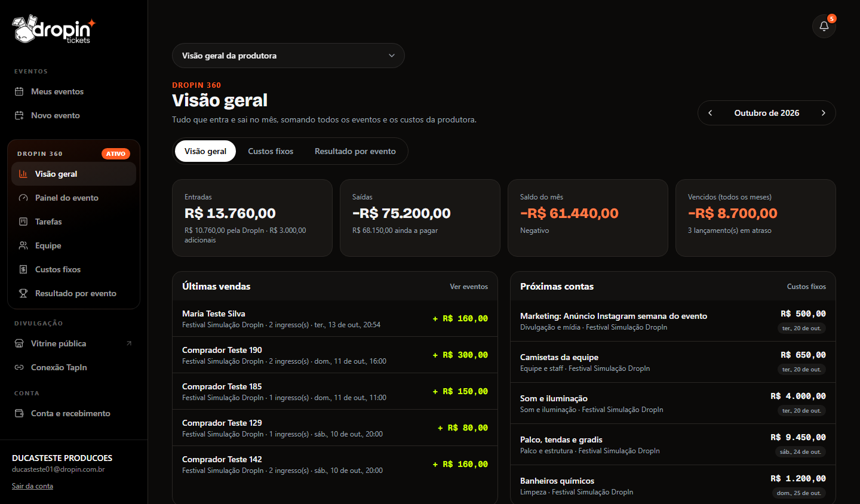Image resolution: width=860 pixels, height=504 pixels.
Task: Click the bar chart icon beside Visão geral
Action: [23, 174]
